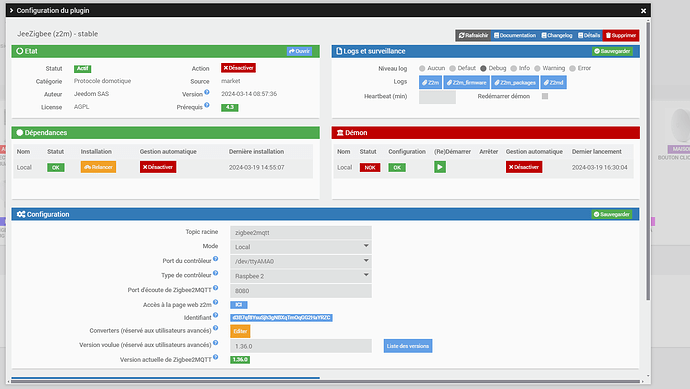Click the Converters help icon
The width and height of the screenshot is (690, 389).
coord(216,328)
